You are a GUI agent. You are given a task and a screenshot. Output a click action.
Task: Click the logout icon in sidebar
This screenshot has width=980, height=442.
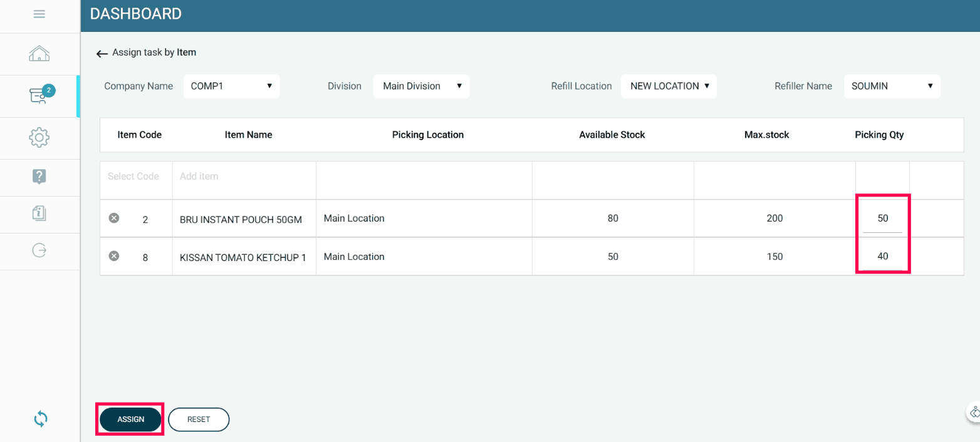(39, 250)
